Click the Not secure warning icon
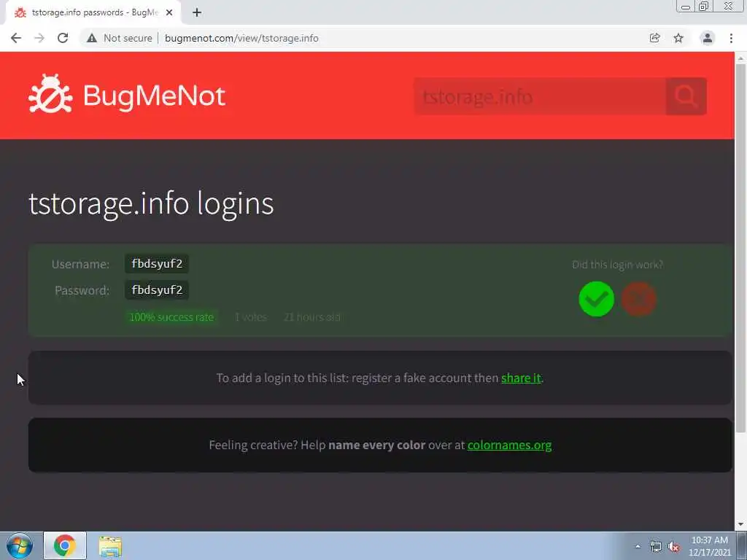 pos(92,38)
